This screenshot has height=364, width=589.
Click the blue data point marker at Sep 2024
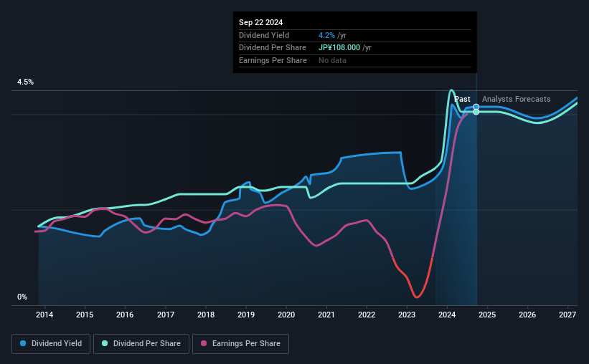coord(476,107)
